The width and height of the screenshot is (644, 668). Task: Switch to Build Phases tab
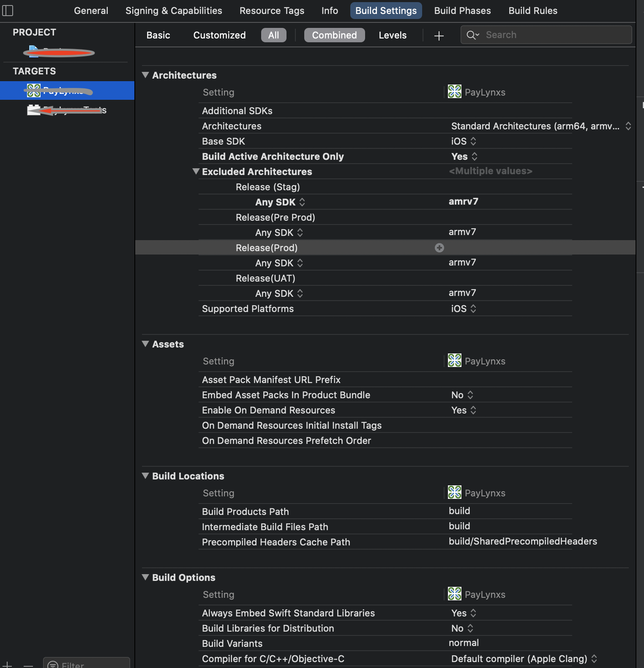point(462,11)
